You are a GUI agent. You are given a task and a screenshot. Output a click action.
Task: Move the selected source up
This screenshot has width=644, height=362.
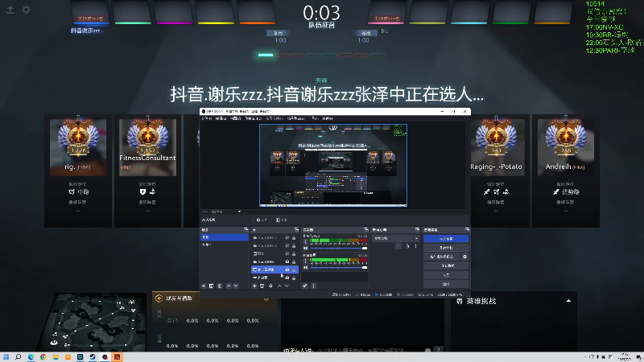[x=279, y=286]
